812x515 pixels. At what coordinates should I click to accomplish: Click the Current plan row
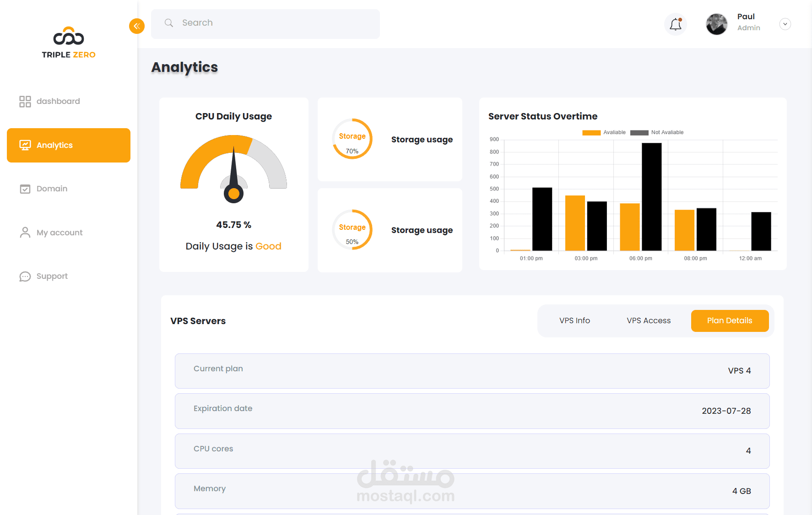[x=472, y=371]
